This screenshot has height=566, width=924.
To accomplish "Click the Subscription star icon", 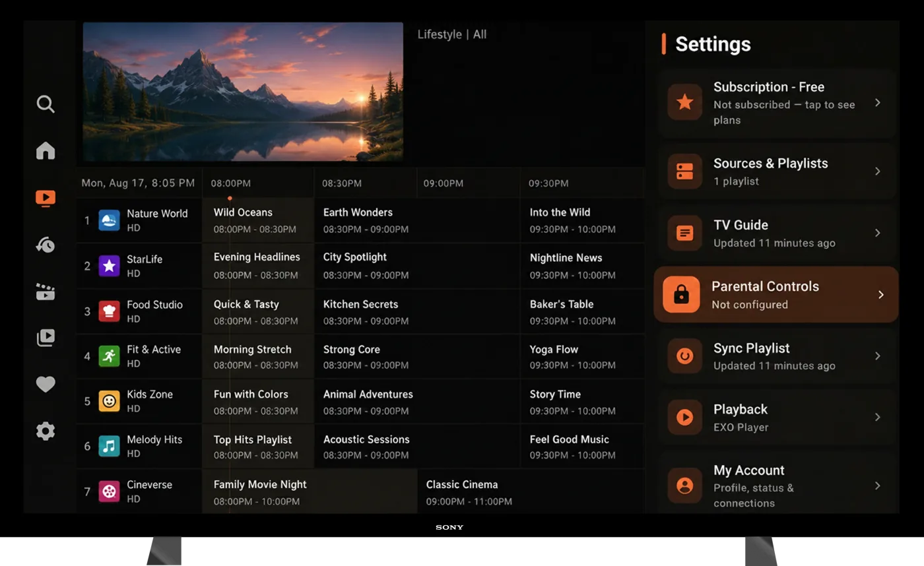I will point(684,102).
